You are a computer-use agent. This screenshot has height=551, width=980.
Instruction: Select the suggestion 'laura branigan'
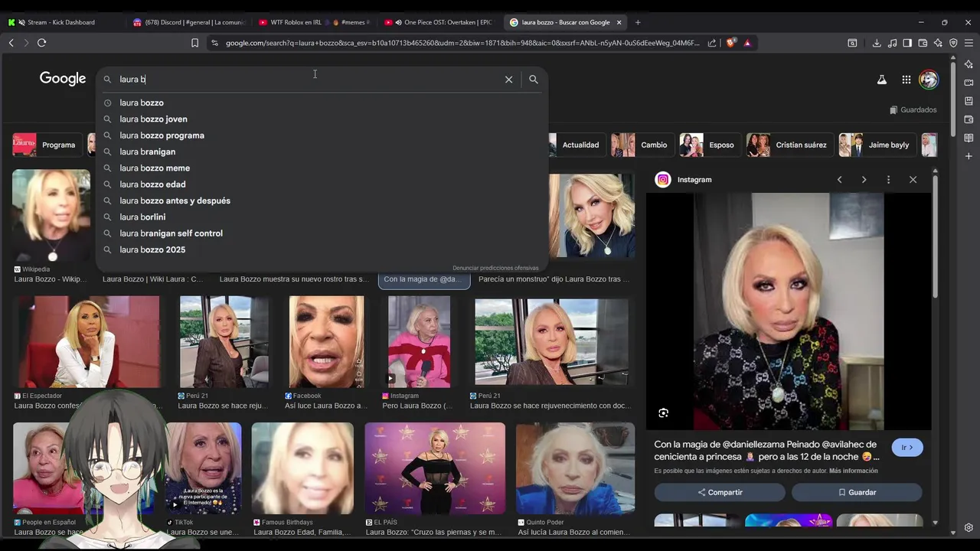point(322,152)
